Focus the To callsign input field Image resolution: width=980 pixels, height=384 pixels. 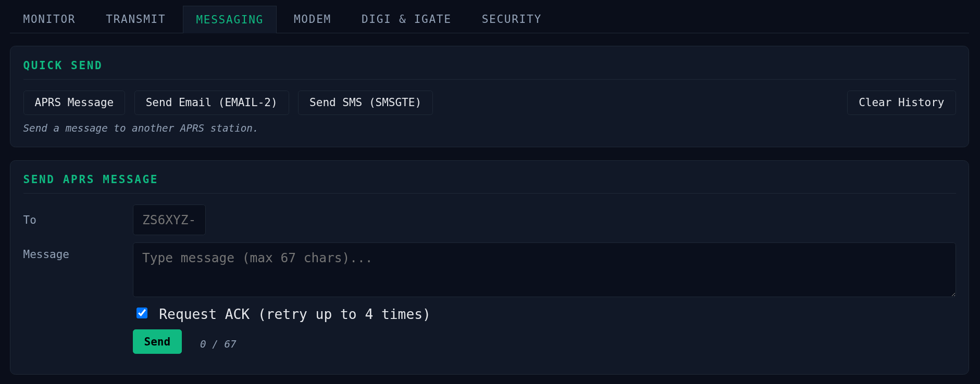(169, 220)
